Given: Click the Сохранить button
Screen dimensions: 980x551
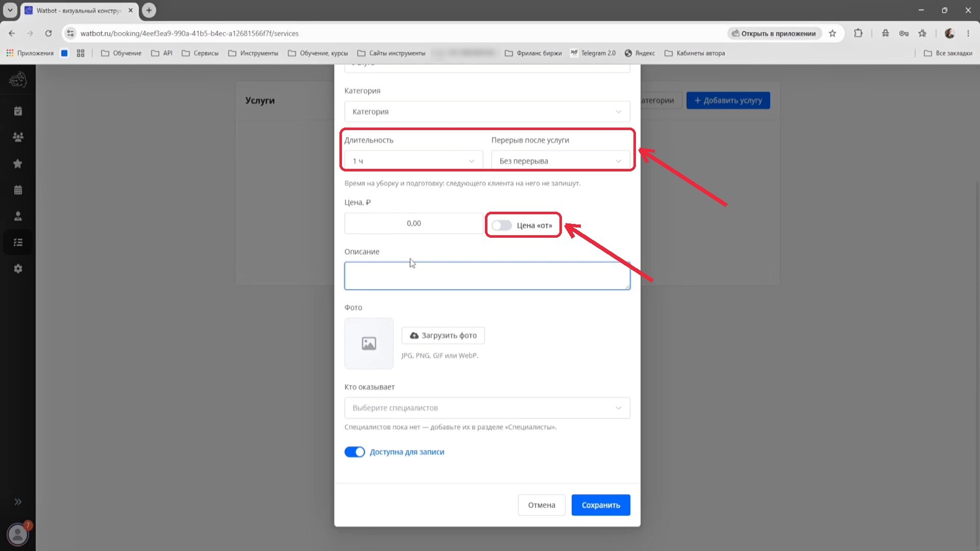Looking at the screenshot, I should [x=601, y=505].
